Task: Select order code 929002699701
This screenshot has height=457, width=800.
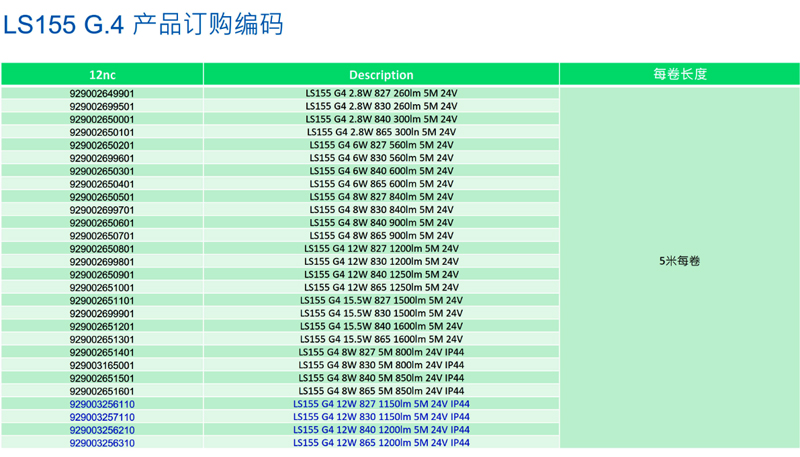Action: pyautogui.click(x=102, y=210)
